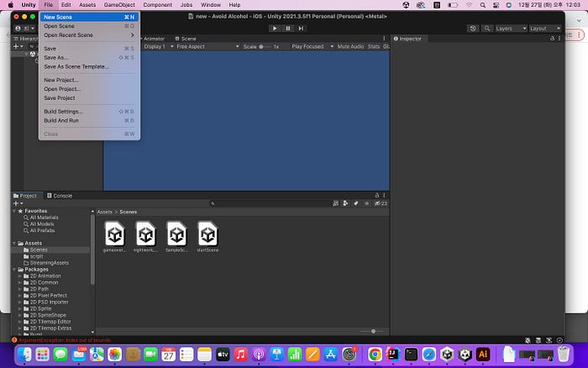Select the startScene asset icon
Image resolution: width=588 pixels, height=368 pixels.
pos(207,233)
